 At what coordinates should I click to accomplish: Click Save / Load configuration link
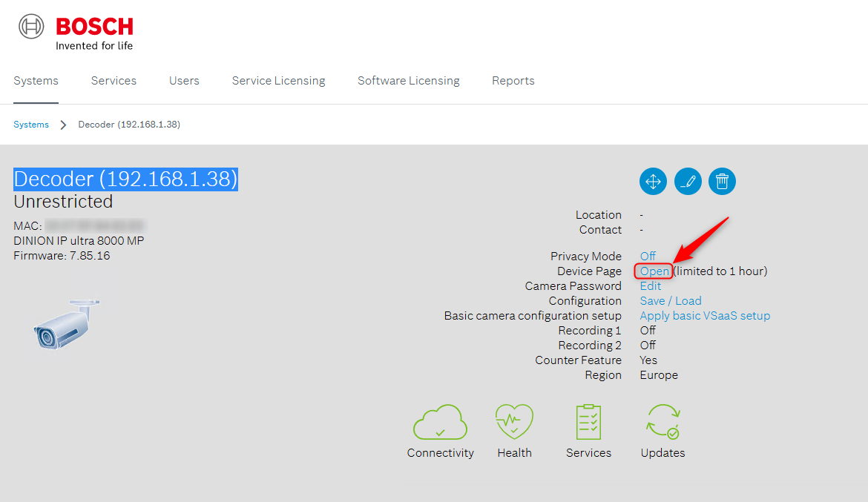pos(671,301)
